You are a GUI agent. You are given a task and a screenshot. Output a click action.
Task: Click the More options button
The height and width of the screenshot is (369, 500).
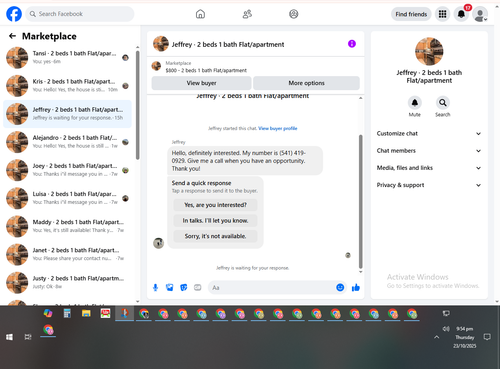tap(306, 83)
